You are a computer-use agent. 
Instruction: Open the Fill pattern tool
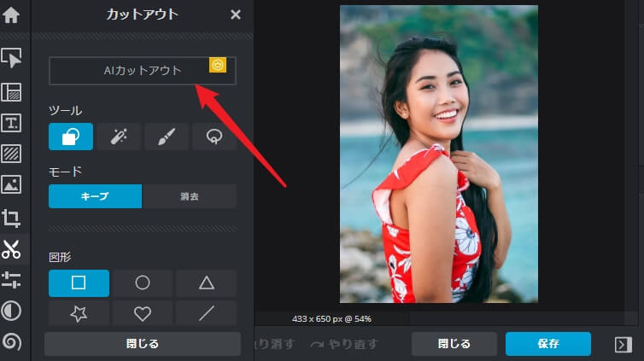pos(11,154)
